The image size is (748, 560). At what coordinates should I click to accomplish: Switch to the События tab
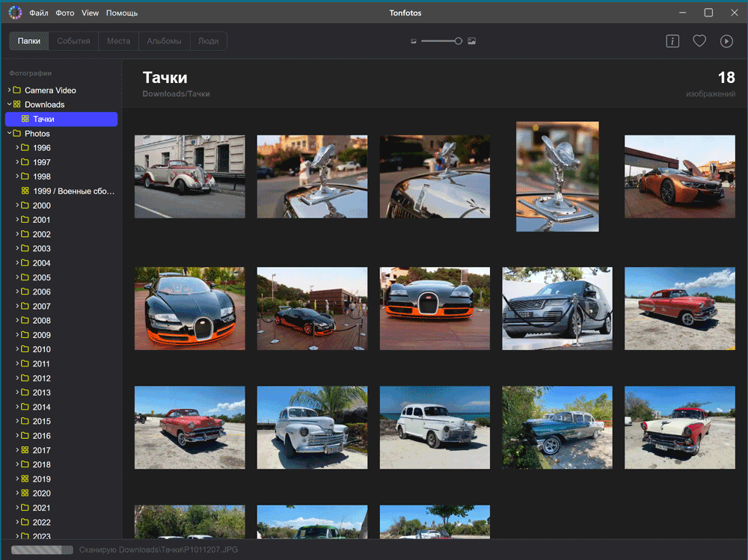pyautogui.click(x=74, y=41)
